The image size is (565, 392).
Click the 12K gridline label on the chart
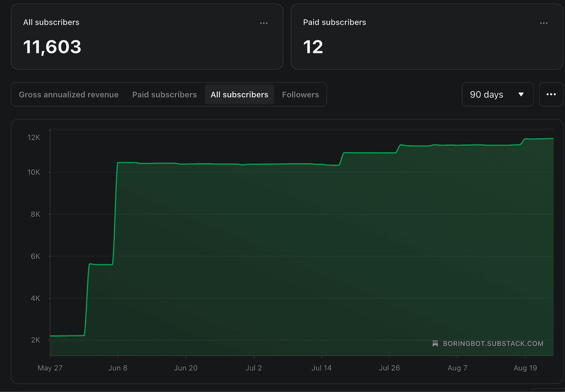34,138
